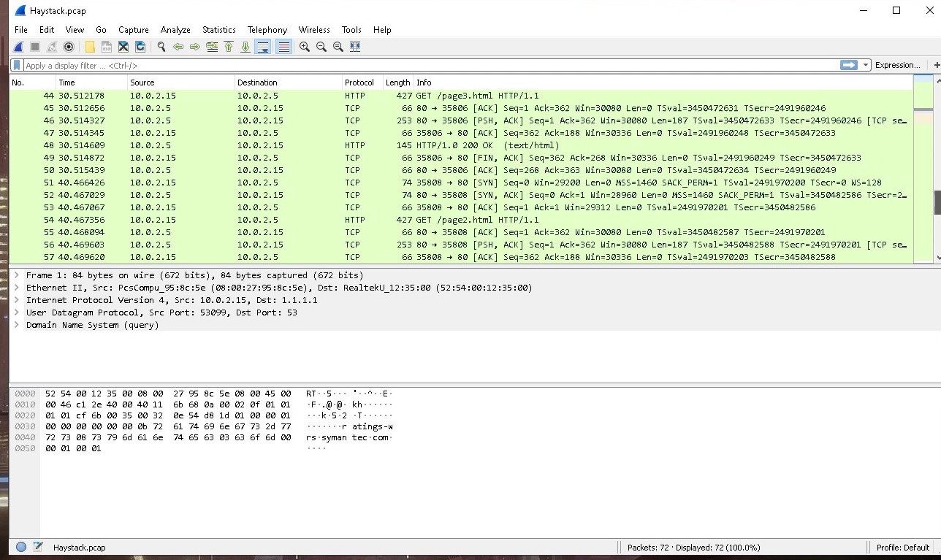
Task: Sort packets by Protocol column header
Action: (362, 83)
